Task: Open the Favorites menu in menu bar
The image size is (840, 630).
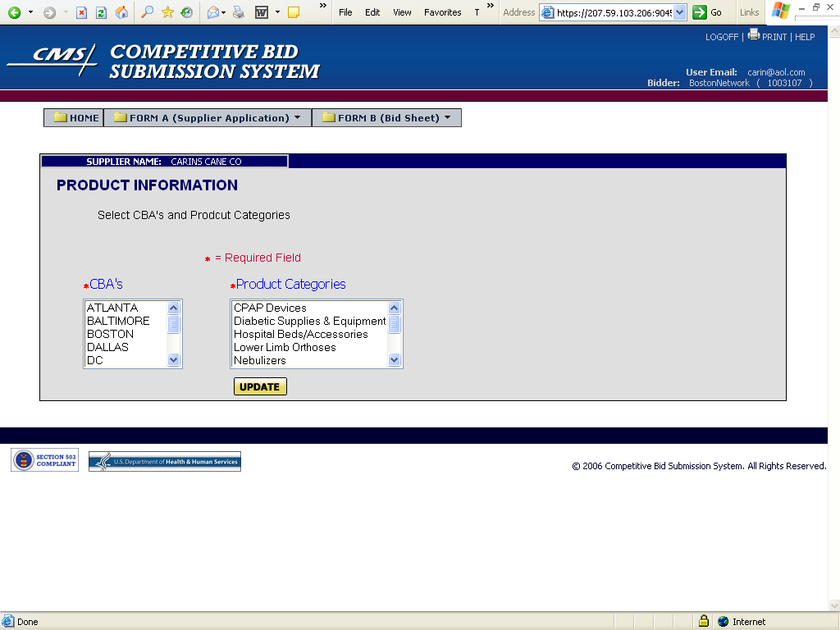Action: (442, 12)
